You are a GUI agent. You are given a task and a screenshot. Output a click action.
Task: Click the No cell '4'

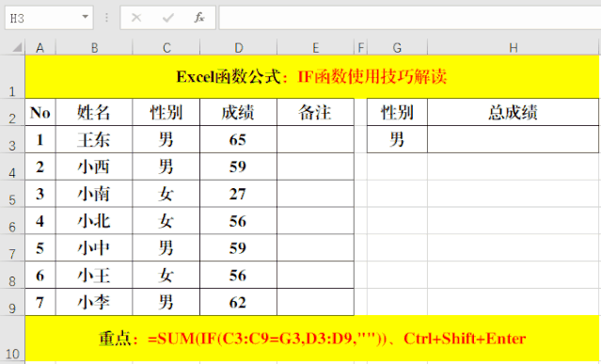click(x=40, y=221)
